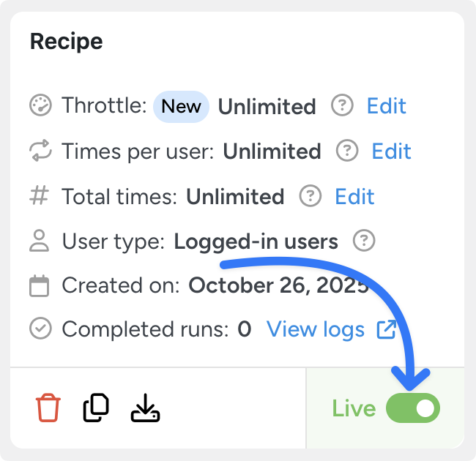
Task: Click the repeat arrows icon for Times per user
Action: pos(40,151)
